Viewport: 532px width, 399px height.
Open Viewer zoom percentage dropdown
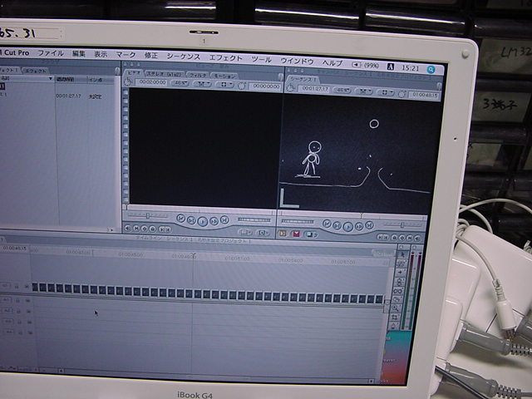pyautogui.click(x=180, y=83)
